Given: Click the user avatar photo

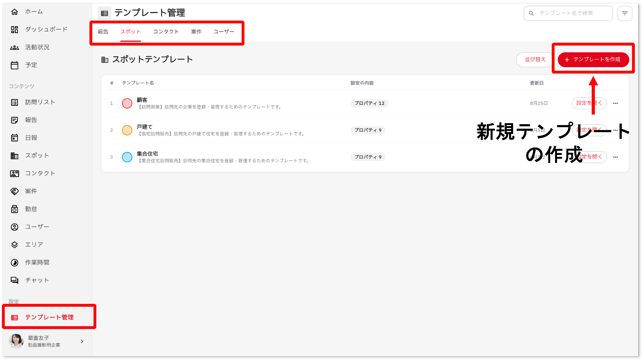Looking at the screenshot, I should 16,341.
